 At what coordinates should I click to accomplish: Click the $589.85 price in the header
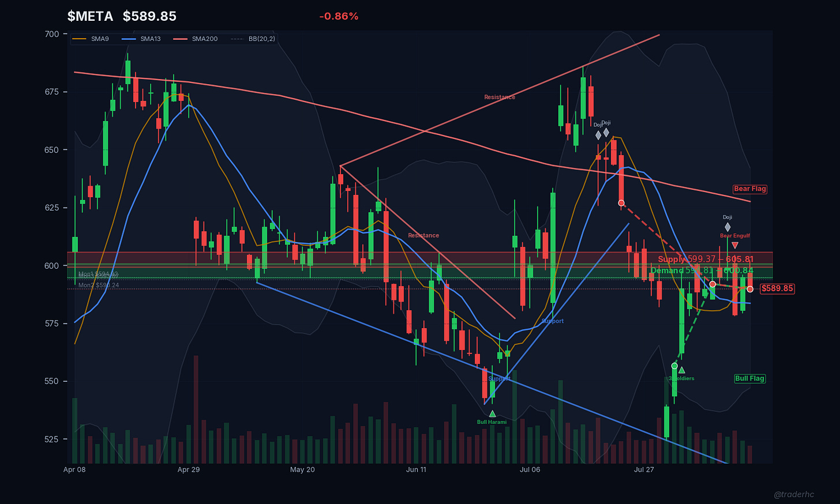pyautogui.click(x=149, y=16)
